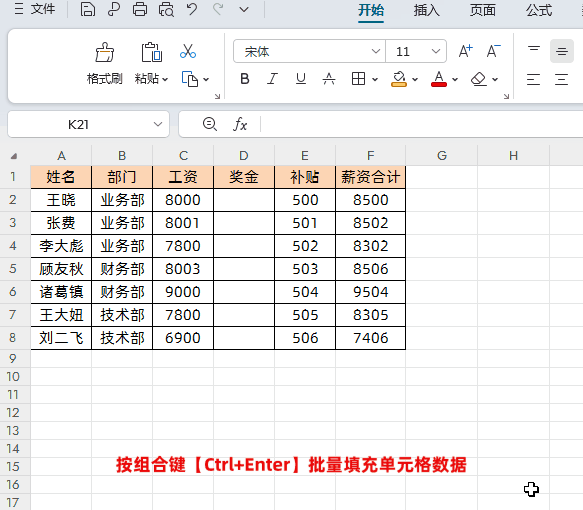Click the export/share file icon
This screenshot has height=510, width=583.
(114, 9)
